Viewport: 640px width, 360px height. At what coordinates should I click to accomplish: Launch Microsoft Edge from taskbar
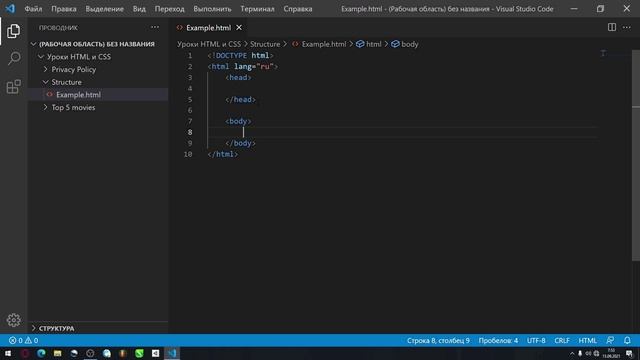(41, 353)
